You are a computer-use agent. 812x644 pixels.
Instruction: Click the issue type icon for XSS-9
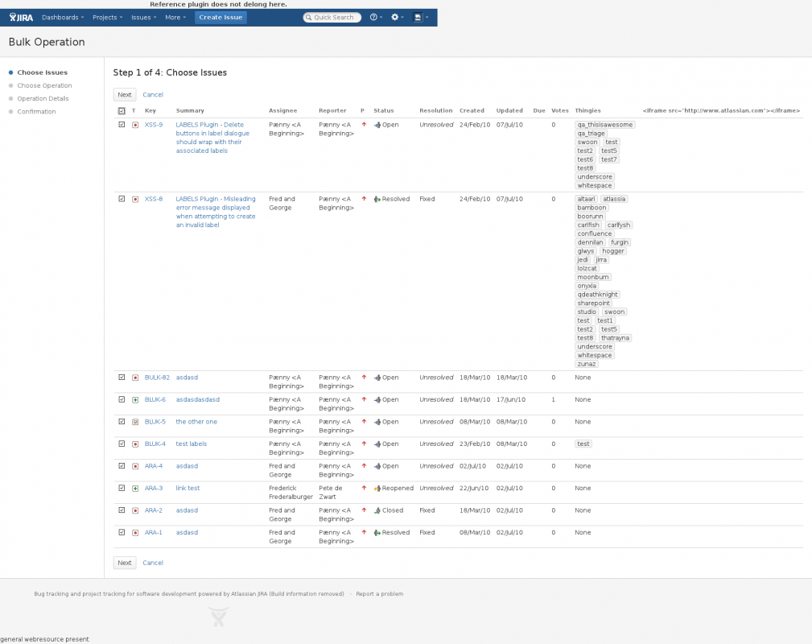135,125
